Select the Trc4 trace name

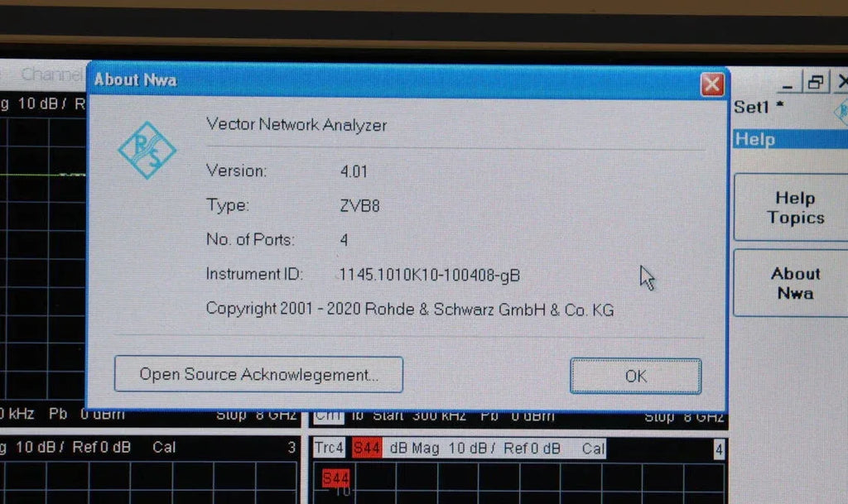[329, 448]
